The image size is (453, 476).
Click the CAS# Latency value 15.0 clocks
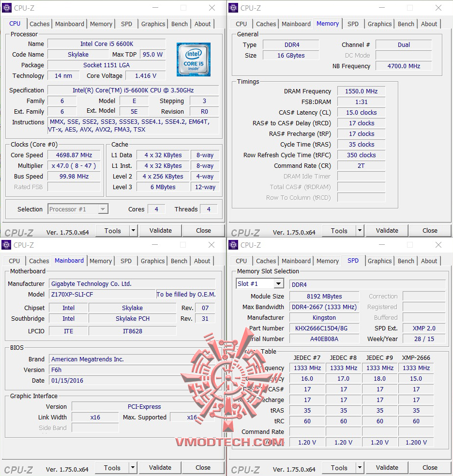(362, 113)
